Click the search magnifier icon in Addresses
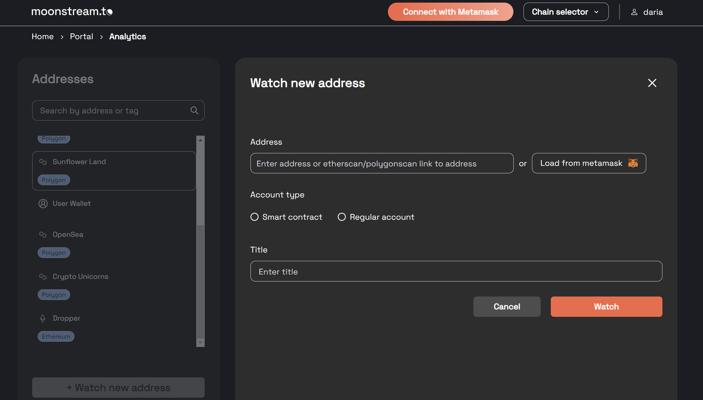 [x=194, y=110]
